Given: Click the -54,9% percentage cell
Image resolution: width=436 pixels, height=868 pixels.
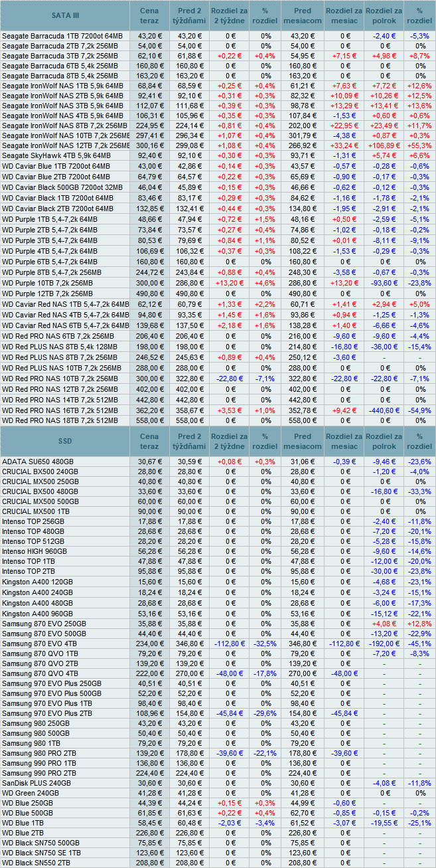Looking at the screenshot, I should [419, 410].
